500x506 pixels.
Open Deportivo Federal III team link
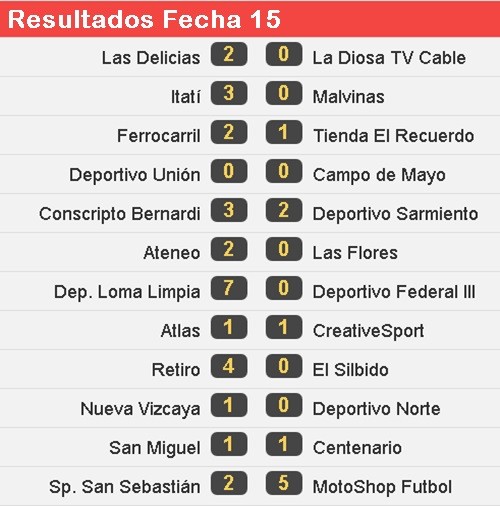coord(394,292)
